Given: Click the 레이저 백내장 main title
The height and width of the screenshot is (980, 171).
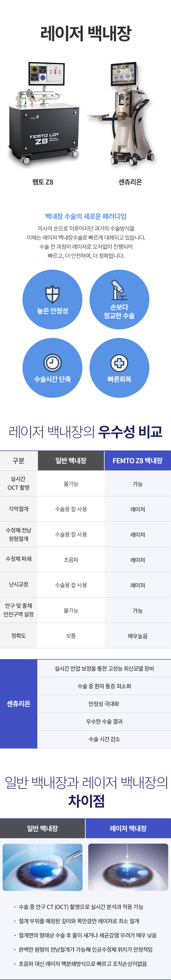Looking at the screenshot, I should (86, 34).
